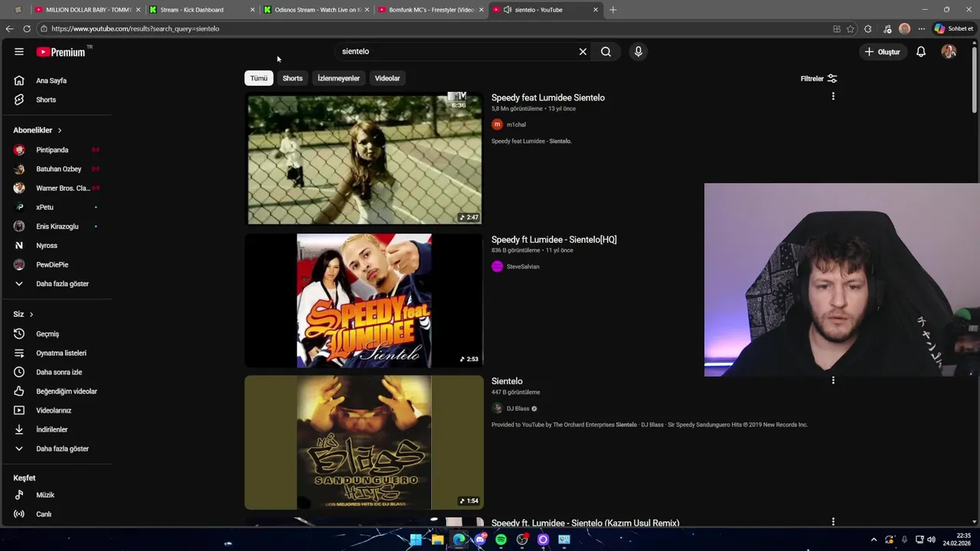Open the taskbar clock and date
980x551 pixels.
[957, 540]
